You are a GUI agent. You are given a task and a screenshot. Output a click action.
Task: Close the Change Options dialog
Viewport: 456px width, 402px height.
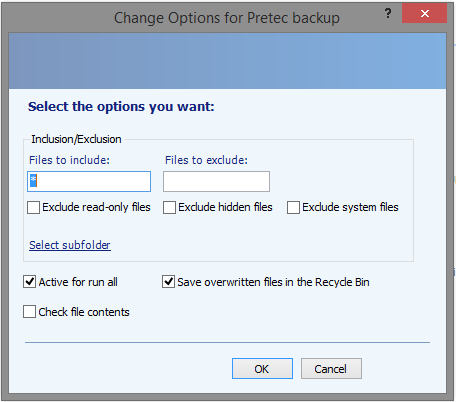pyautogui.click(x=424, y=13)
